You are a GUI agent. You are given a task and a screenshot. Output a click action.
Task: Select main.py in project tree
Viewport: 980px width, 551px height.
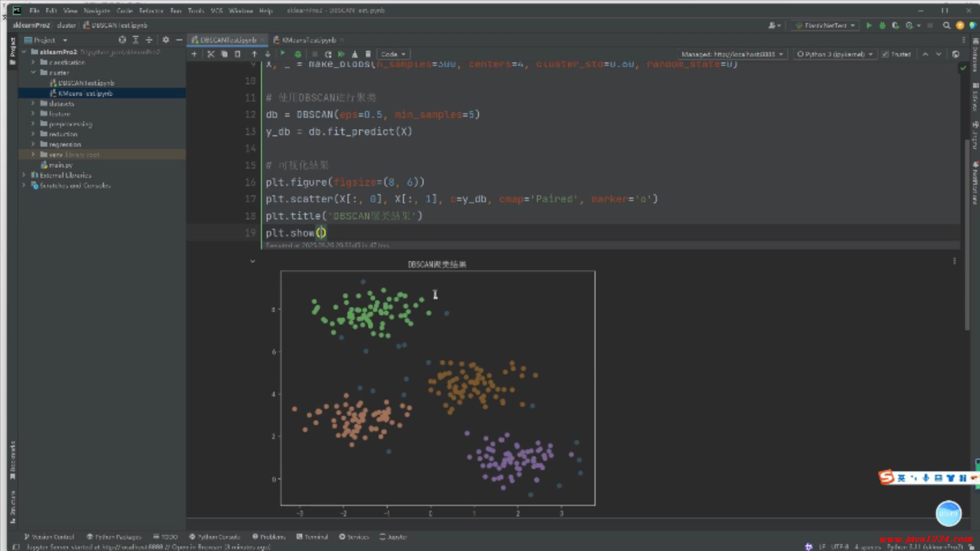click(x=60, y=165)
